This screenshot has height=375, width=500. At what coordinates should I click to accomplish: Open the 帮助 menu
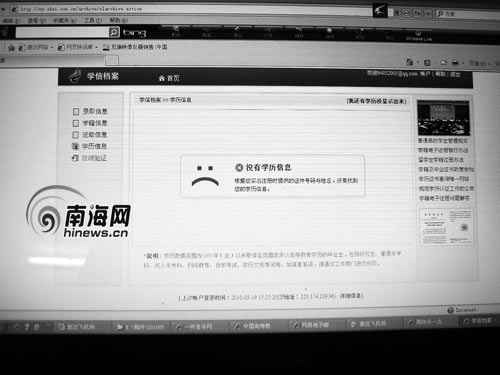(x=119, y=21)
